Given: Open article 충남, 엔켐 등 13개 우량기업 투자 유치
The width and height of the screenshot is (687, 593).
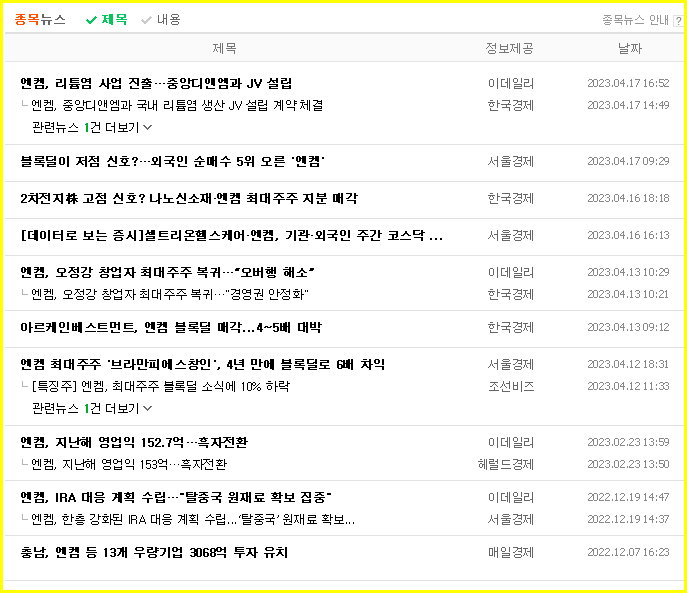Looking at the screenshot, I should pos(154,553).
